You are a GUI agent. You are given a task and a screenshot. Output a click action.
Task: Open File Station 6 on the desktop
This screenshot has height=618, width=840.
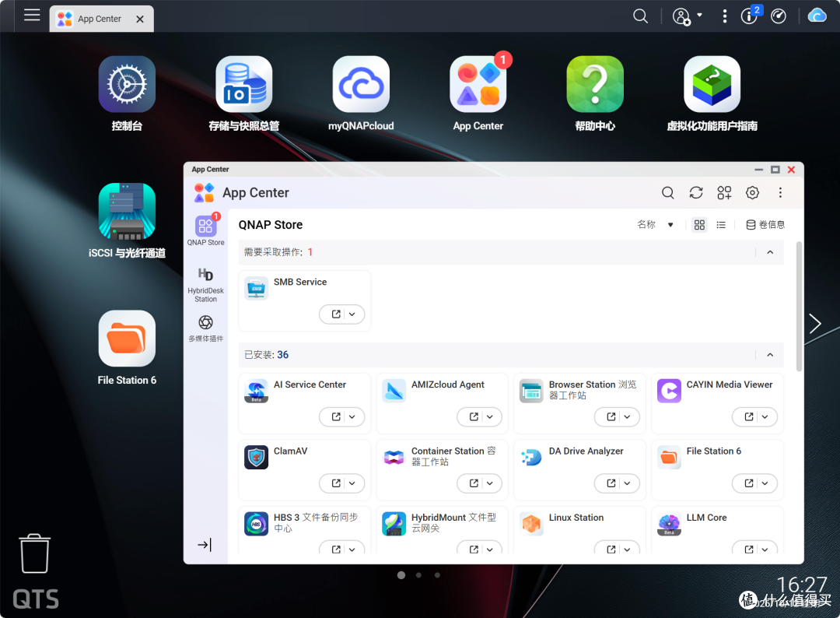click(x=127, y=339)
